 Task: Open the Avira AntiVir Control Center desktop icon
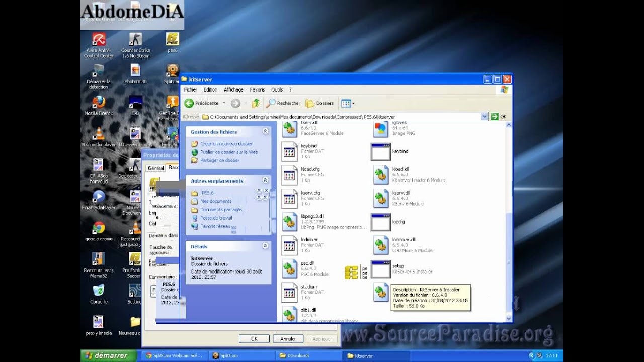99,46
